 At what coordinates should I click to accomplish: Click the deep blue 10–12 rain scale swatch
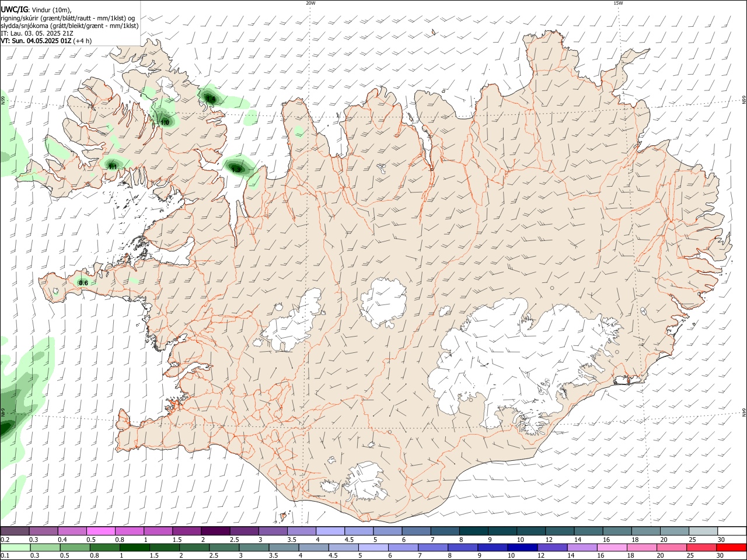[522, 548]
